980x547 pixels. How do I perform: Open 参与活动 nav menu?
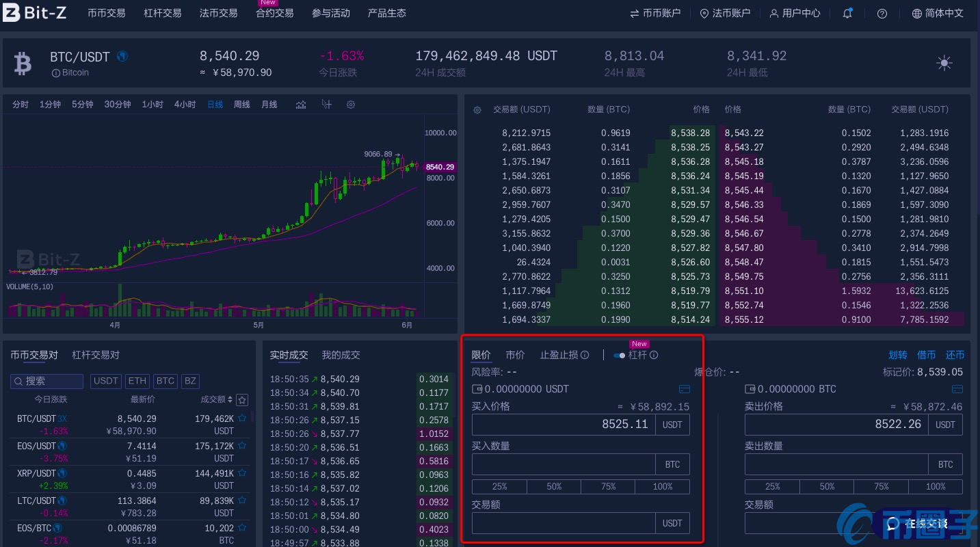[331, 13]
